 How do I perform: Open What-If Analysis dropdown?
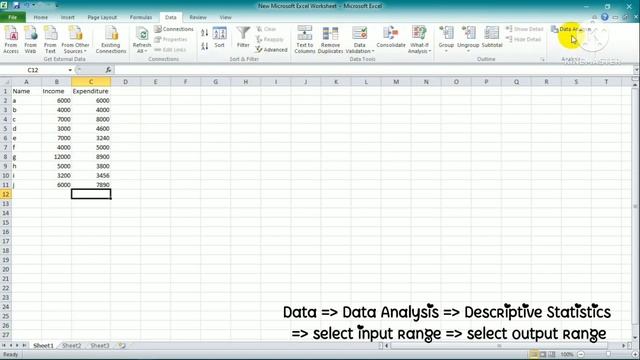(x=419, y=39)
